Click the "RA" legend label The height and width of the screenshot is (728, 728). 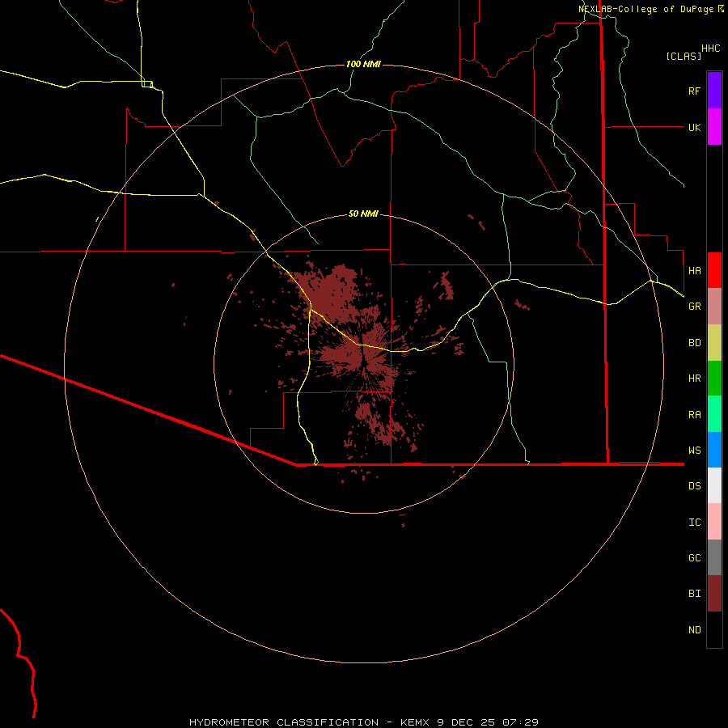pos(694,415)
